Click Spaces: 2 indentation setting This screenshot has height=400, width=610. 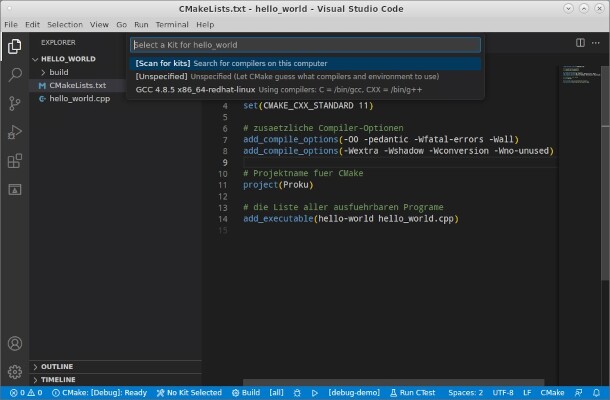point(465,393)
